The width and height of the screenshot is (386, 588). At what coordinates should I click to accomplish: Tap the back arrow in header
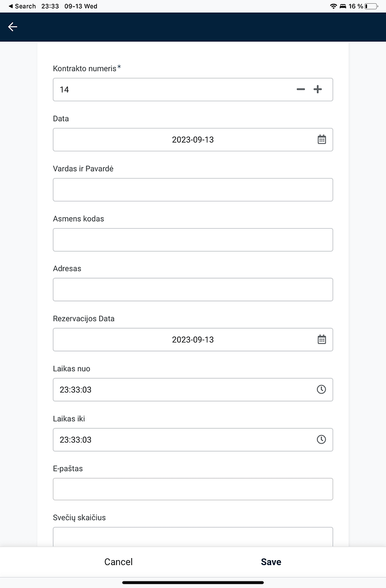[13, 27]
